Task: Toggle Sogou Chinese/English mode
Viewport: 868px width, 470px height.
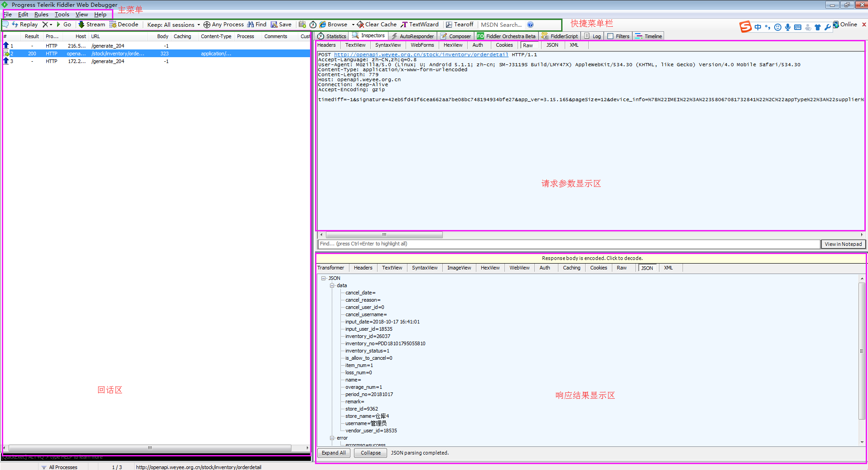Action: pos(758,27)
